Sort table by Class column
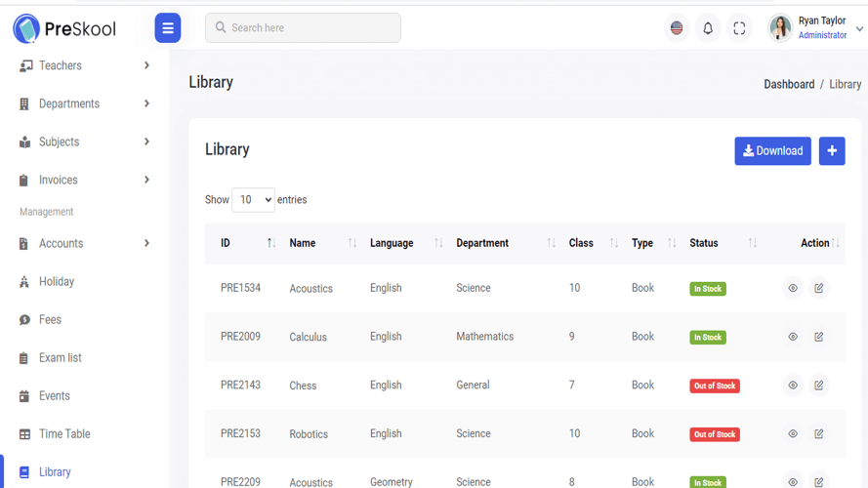Viewport: 868px width, 488px height. coord(614,243)
